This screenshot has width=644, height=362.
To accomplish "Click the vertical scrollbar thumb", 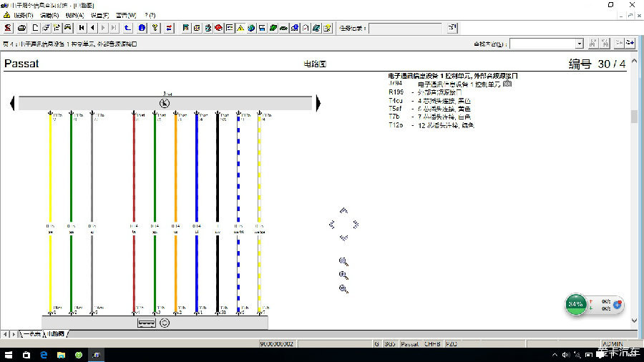I will pyautogui.click(x=634, y=117).
